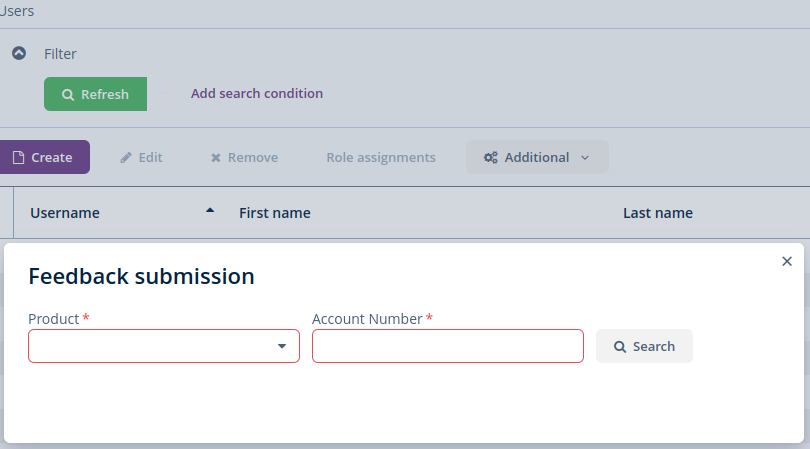Click the Search button label
This screenshot has width=810, height=449.
[653, 347]
